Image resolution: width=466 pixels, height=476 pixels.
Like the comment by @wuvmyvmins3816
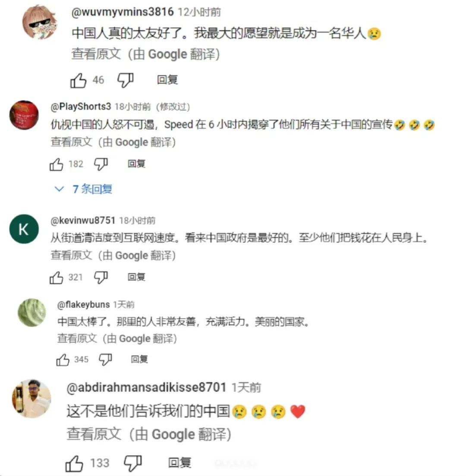tap(79, 80)
